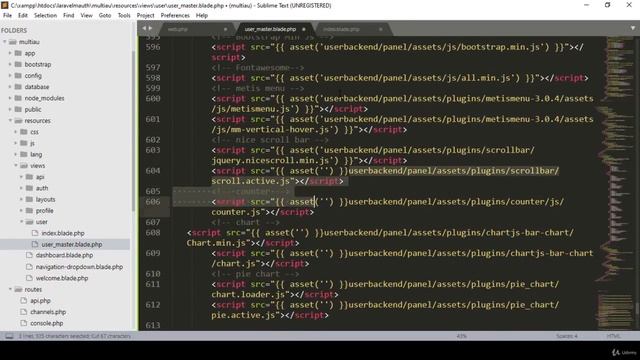Click the folder icon beside database

point(18,87)
